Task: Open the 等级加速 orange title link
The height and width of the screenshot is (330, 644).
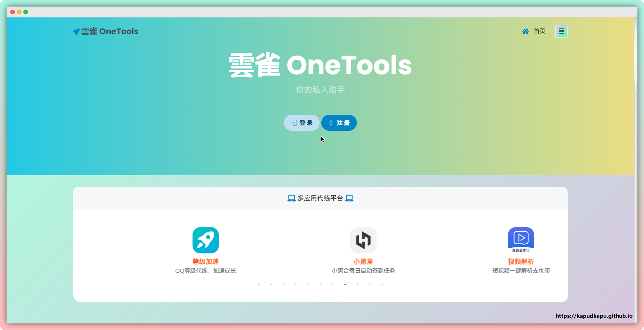Action: pos(205,262)
